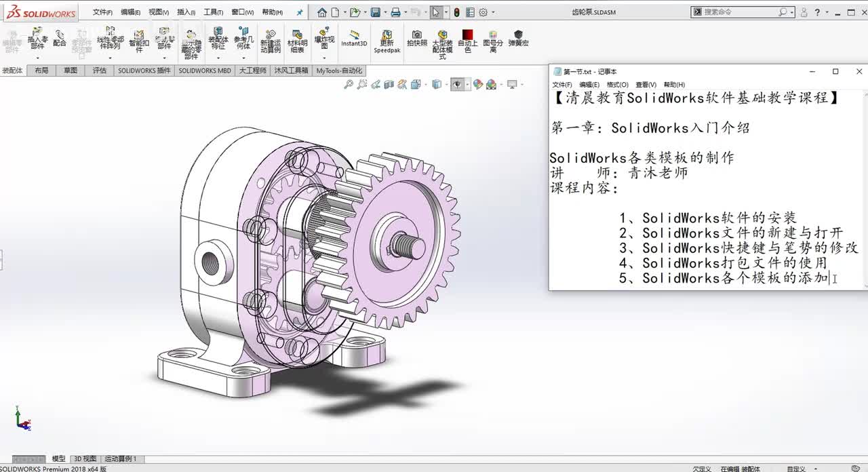
Task: Open the 格式(O) menu in Notepad
Action: [x=617, y=85]
